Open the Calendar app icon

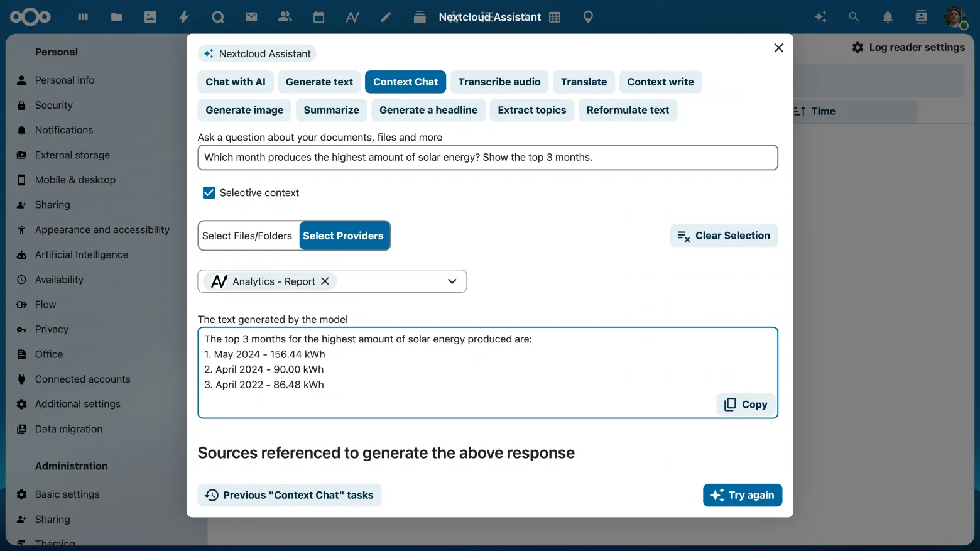tap(319, 17)
